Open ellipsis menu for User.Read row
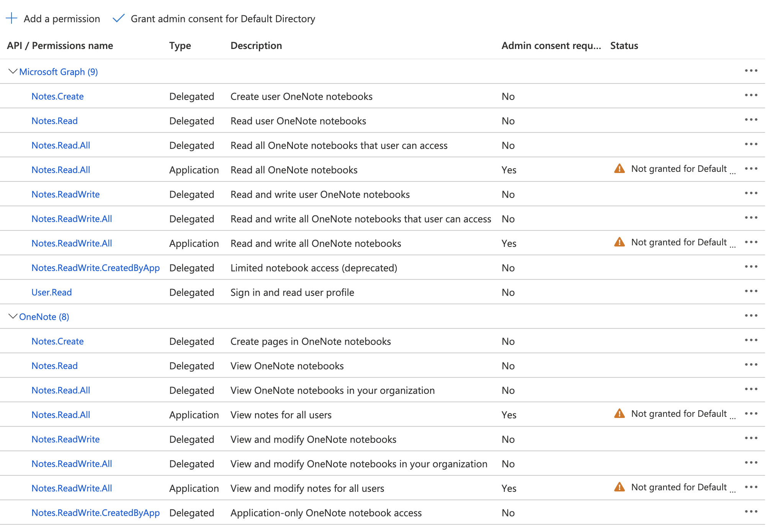Screen dimensions: 775x532 [751, 291]
